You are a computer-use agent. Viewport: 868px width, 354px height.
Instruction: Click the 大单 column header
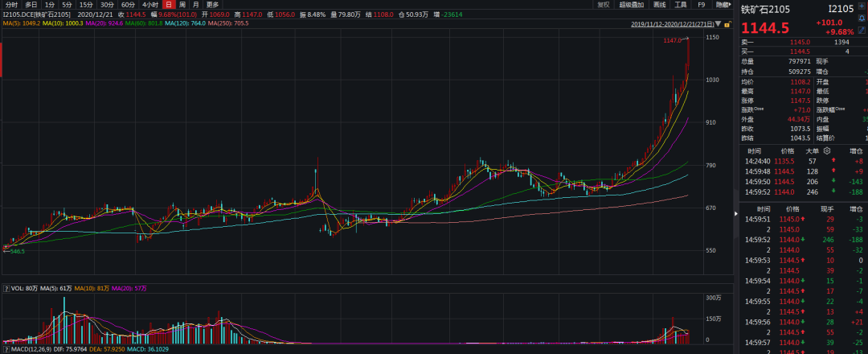[x=812, y=150]
